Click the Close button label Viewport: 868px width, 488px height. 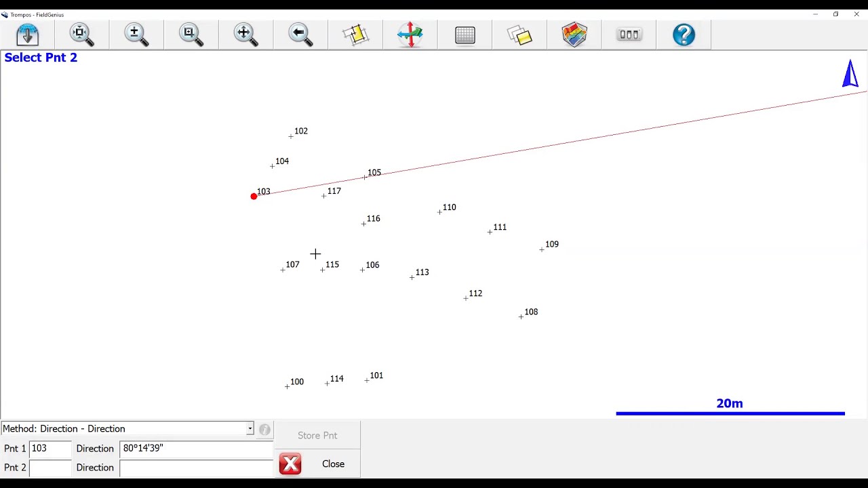pyautogui.click(x=333, y=464)
